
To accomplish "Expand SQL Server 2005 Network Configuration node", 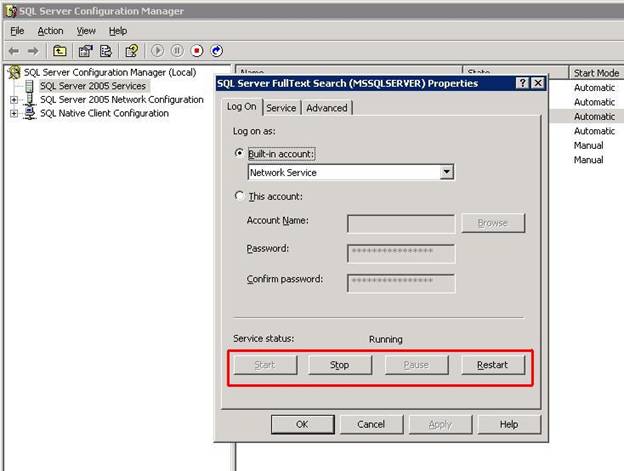I will [x=14, y=99].
